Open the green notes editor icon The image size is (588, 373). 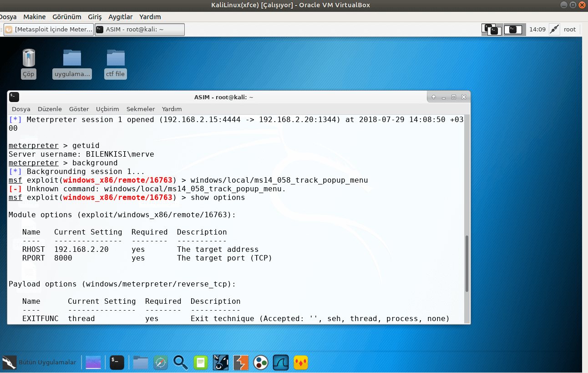(201, 363)
